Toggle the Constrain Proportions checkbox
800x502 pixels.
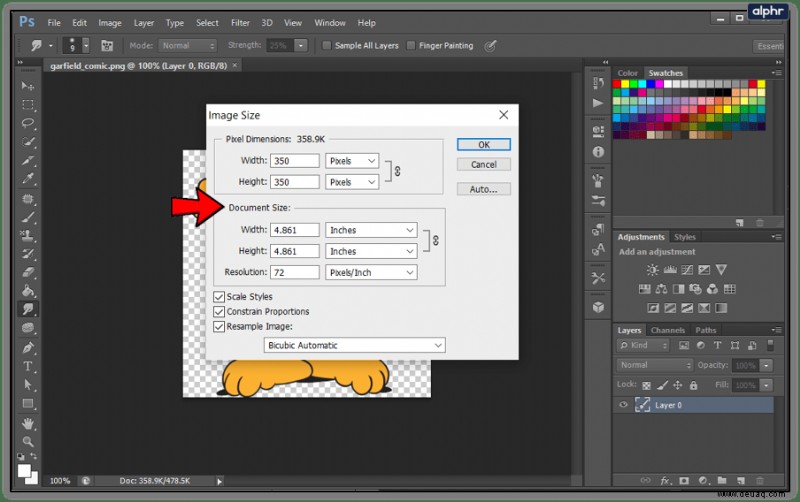pyautogui.click(x=219, y=312)
